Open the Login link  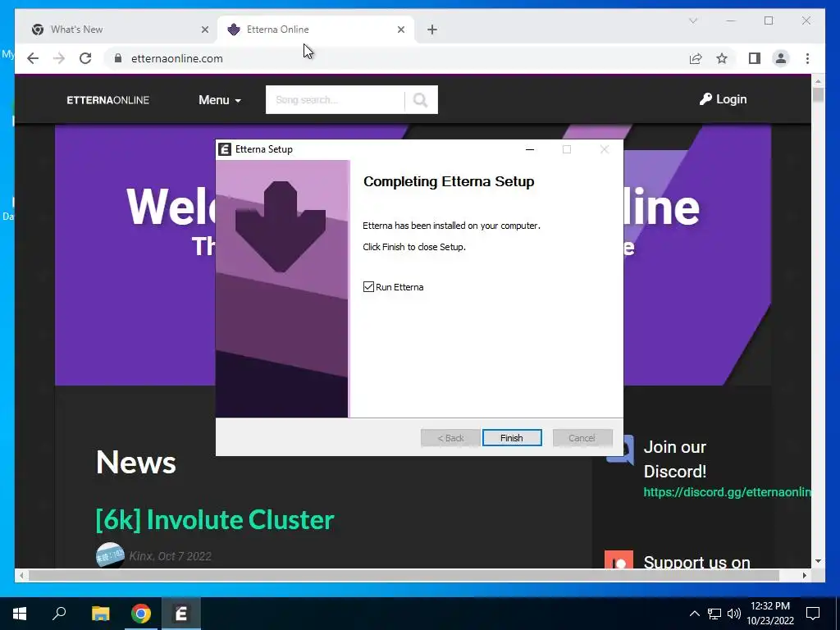click(724, 99)
